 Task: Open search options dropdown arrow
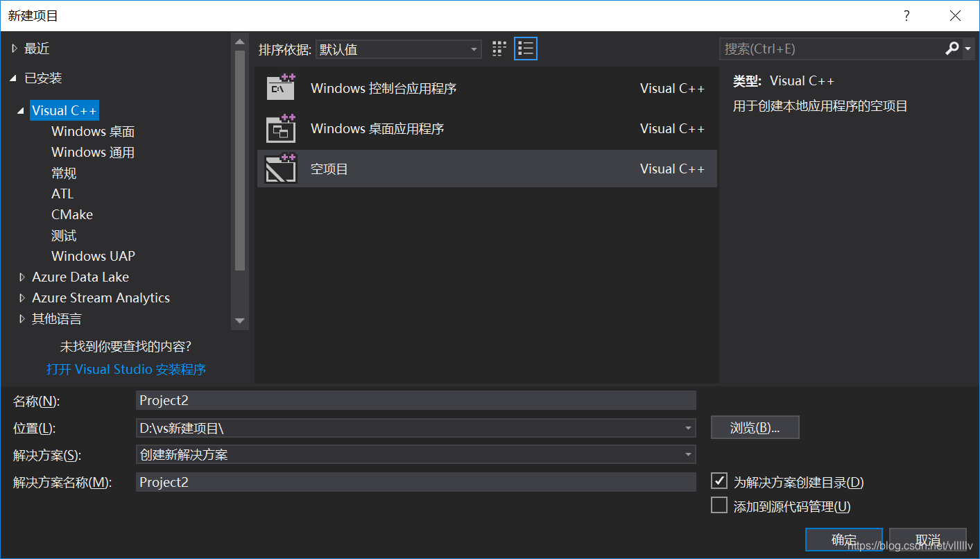(968, 49)
